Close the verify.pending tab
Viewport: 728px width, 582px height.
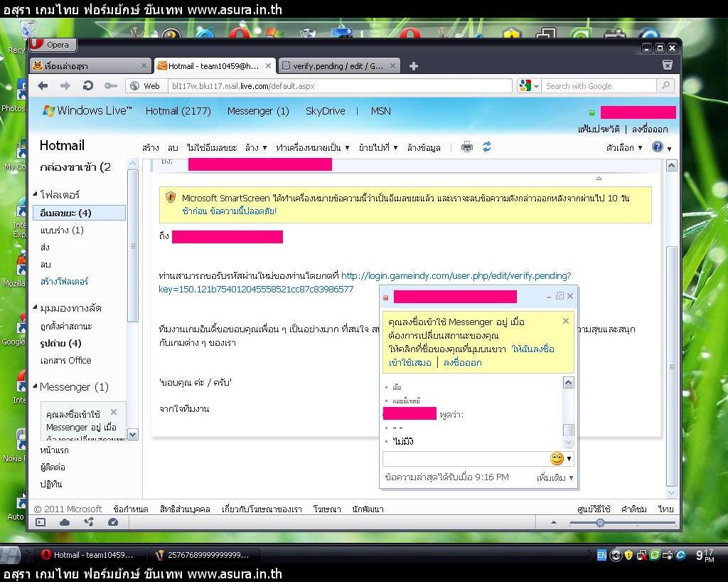pyautogui.click(x=392, y=66)
